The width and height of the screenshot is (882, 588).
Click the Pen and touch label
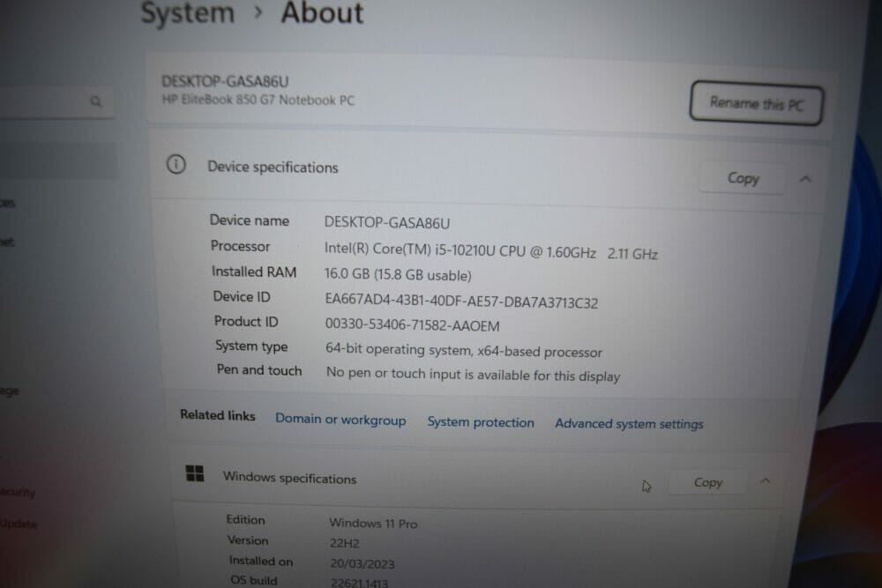click(259, 370)
